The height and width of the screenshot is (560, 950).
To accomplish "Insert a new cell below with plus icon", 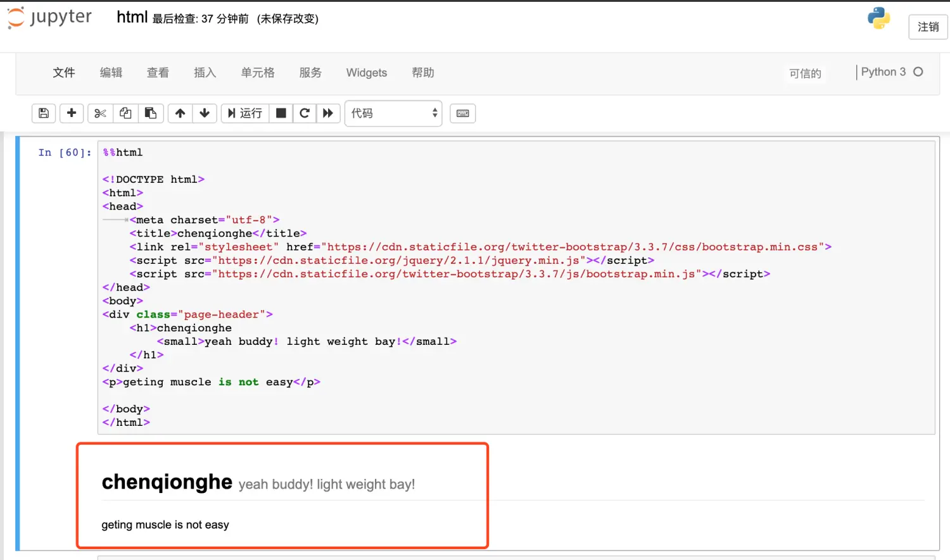I will point(71,113).
